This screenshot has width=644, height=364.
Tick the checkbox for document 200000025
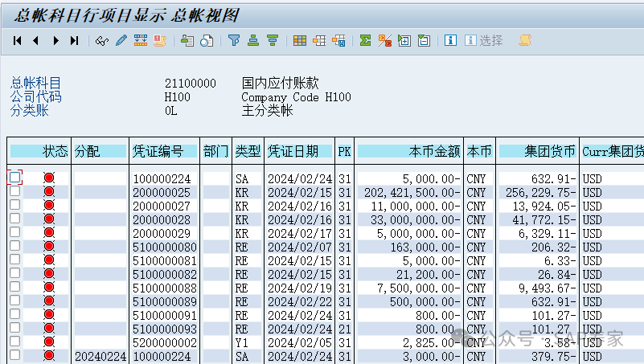coord(14,190)
